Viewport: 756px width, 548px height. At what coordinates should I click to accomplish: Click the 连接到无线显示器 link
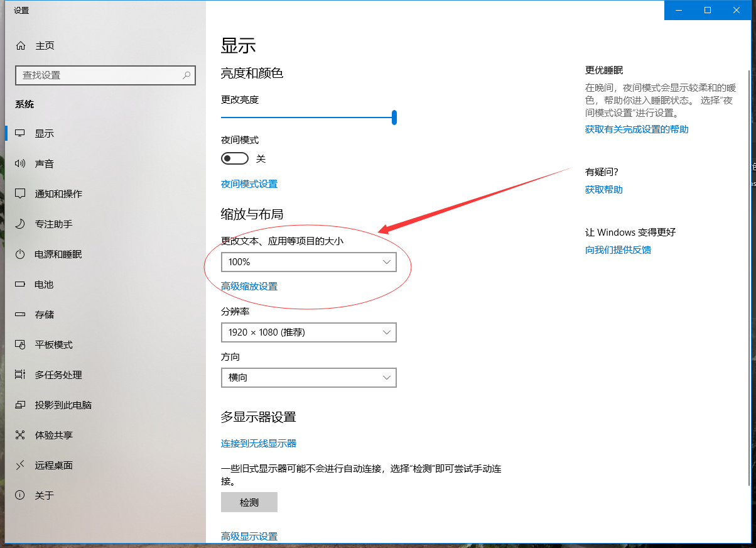[259, 444]
